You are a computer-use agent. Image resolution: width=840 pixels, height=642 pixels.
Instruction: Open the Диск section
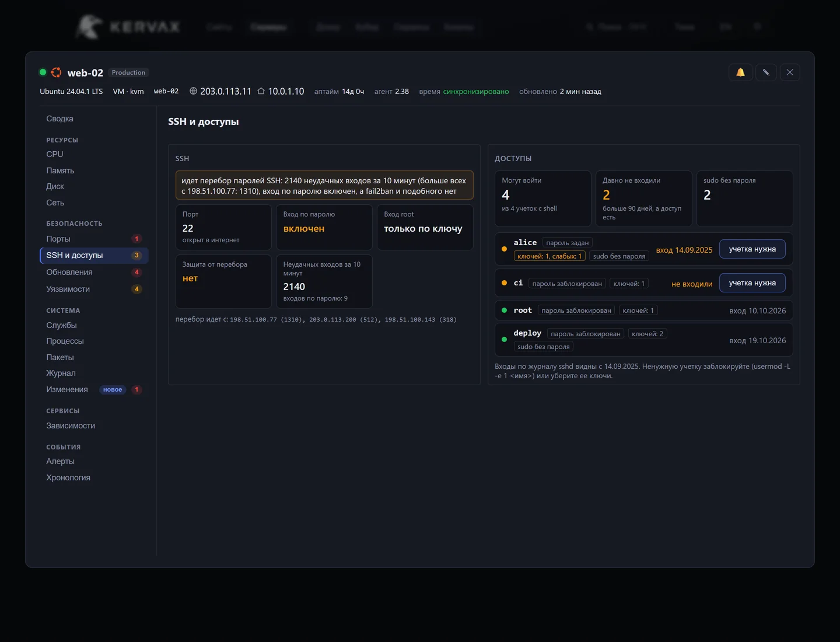(x=94, y=186)
